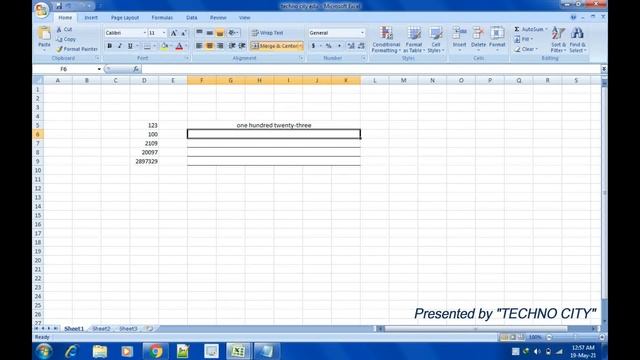
Task: Switch to the Page Layout tab
Action: 124,18
